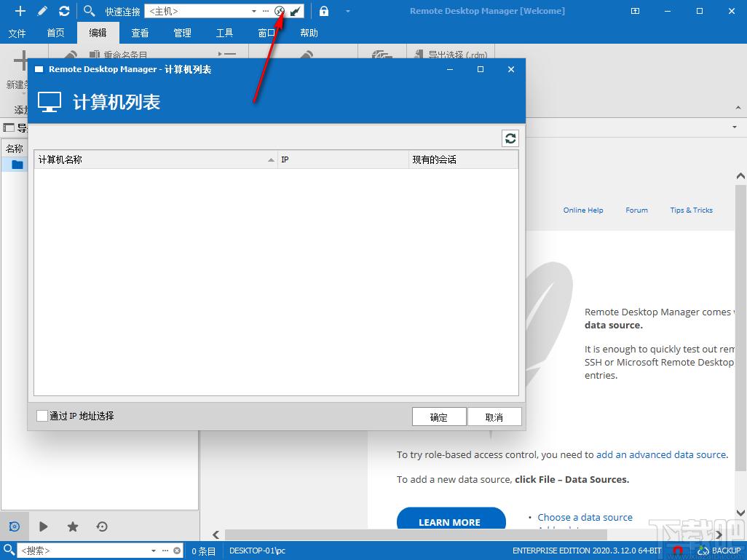The width and height of the screenshot is (747, 560).
Task: Open the 主机 host dropdown arrow
Action: coord(254,11)
